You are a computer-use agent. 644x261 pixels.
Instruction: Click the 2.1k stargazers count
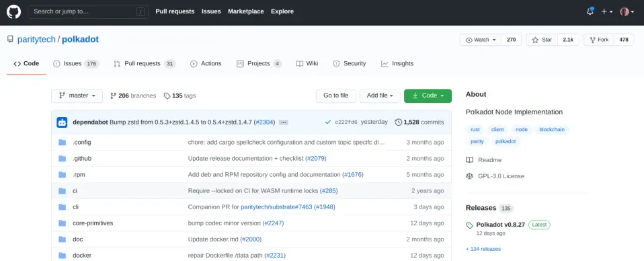(x=568, y=40)
